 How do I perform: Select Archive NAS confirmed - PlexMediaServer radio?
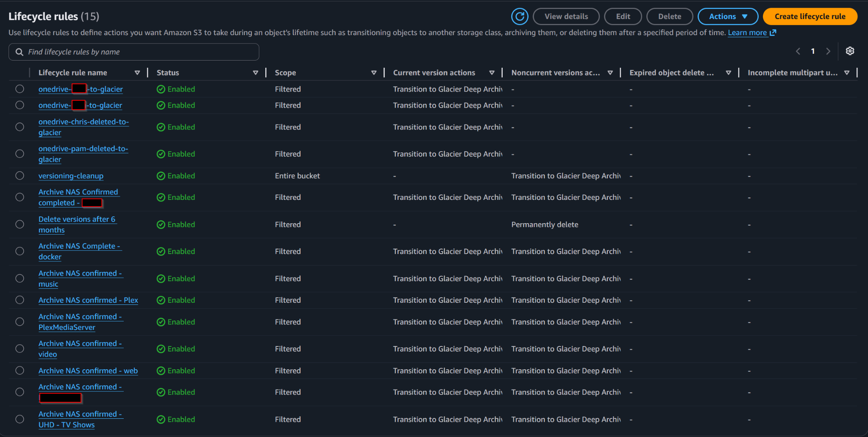pyautogui.click(x=19, y=322)
